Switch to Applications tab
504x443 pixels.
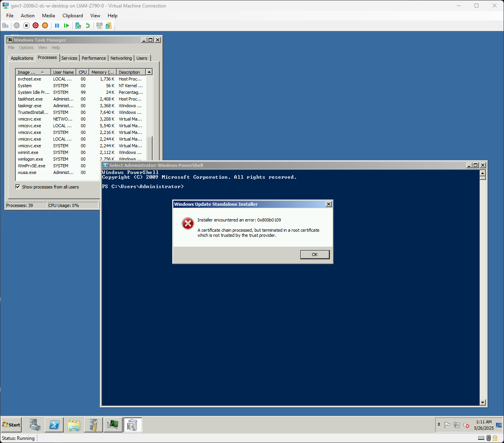pos(22,58)
